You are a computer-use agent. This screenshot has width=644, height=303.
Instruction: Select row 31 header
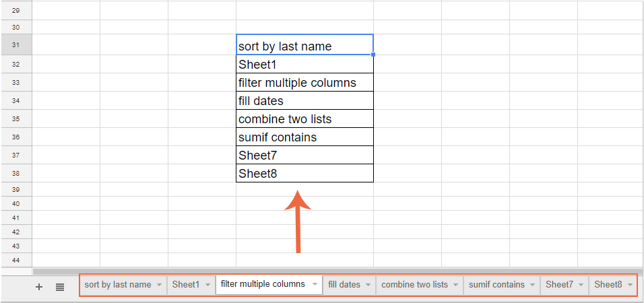(x=16, y=44)
